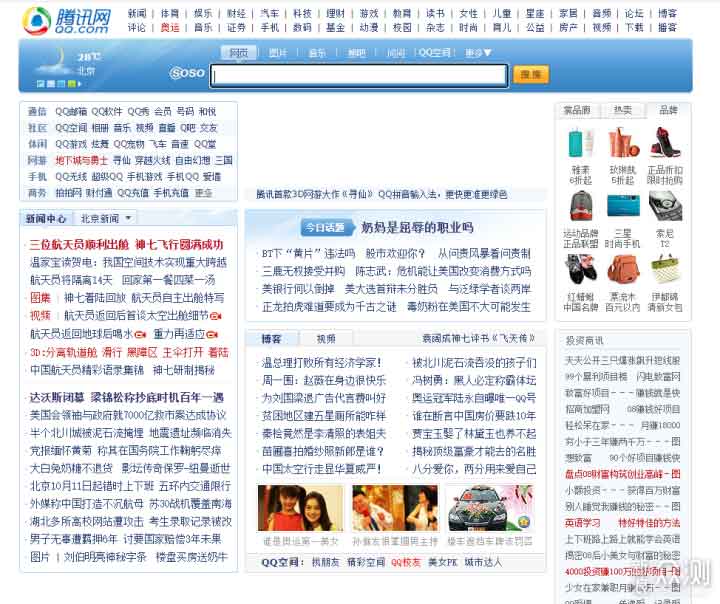720x604 pixels.
Task: Select the 网页 search tab
Action: pyautogui.click(x=239, y=53)
